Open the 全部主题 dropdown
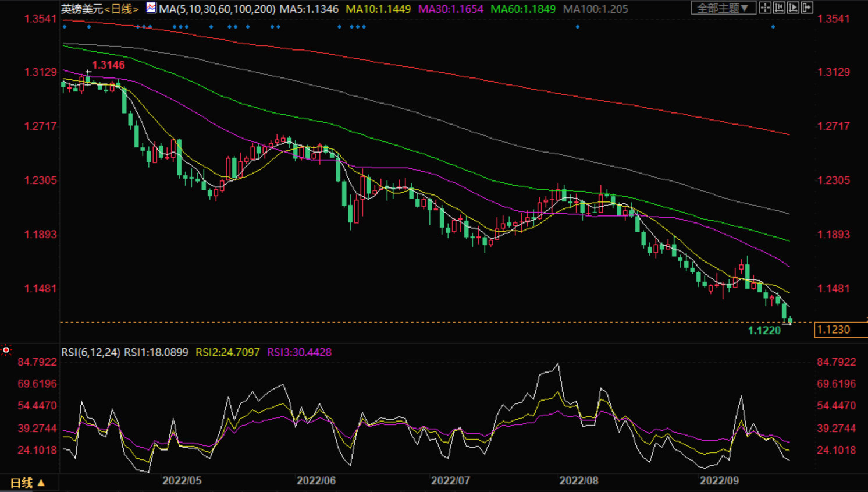The height and width of the screenshot is (492, 868). point(723,8)
